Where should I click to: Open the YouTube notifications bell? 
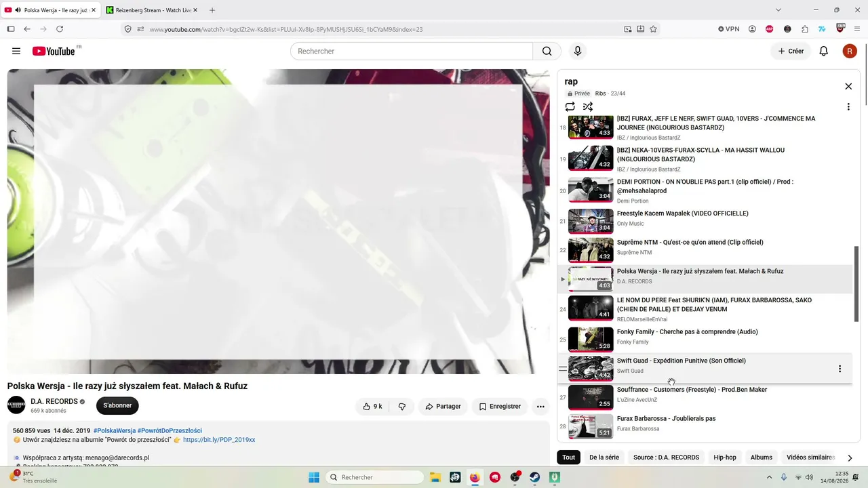824,51
